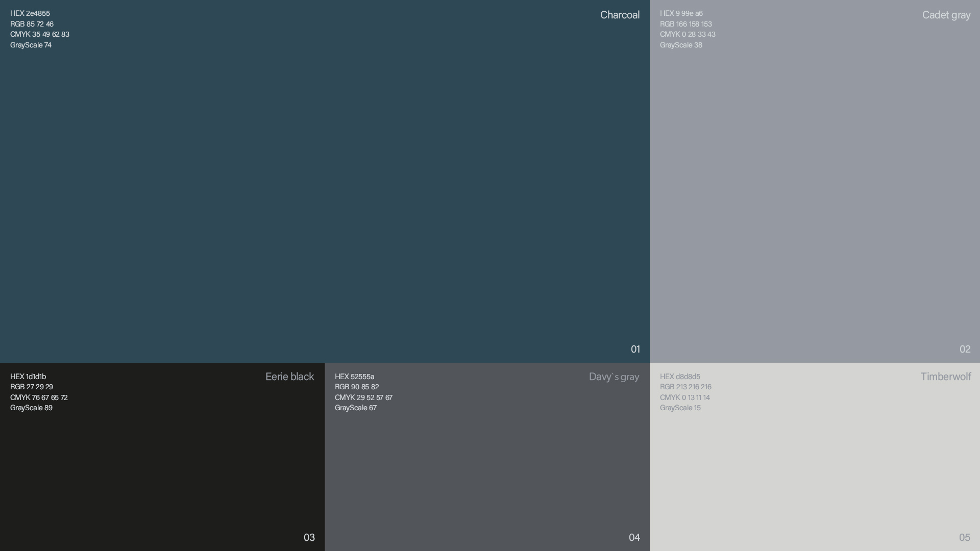Click the number 01 label
This screenshot has height=551, width=980.
tap(635, 349)
